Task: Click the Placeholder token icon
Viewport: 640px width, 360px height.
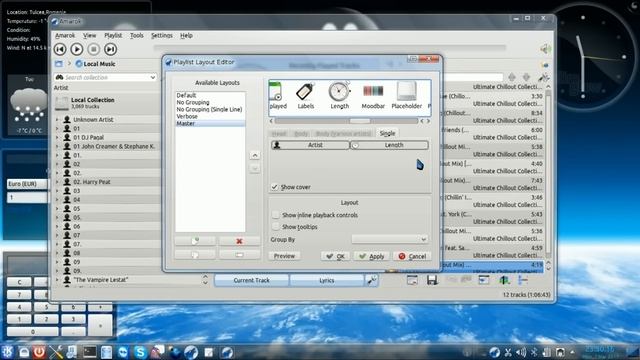Action: pyautogui.click(x=407, y=91)
